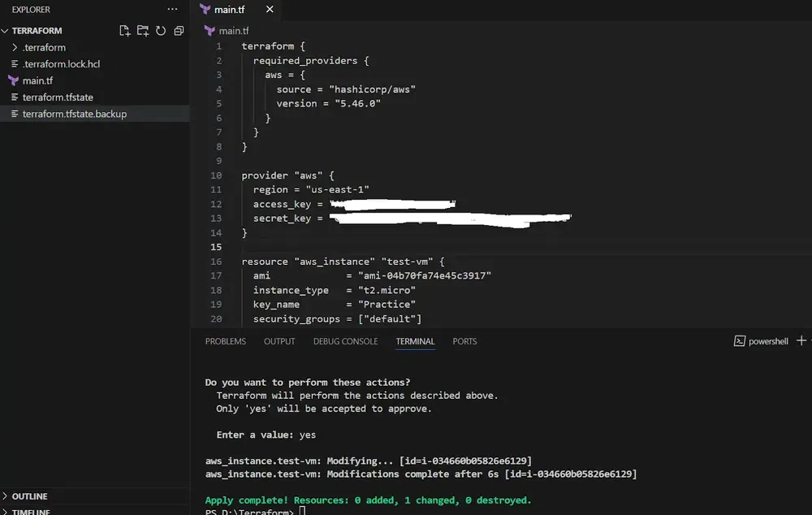
Task: Click the Terraform icon in the breadcrumb
Action: (209, 31)
